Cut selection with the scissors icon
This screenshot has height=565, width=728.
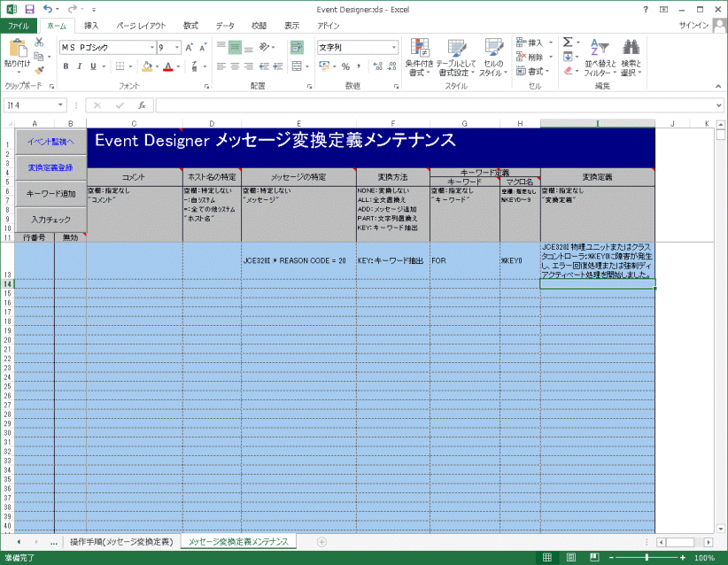(x=39, y=43)
